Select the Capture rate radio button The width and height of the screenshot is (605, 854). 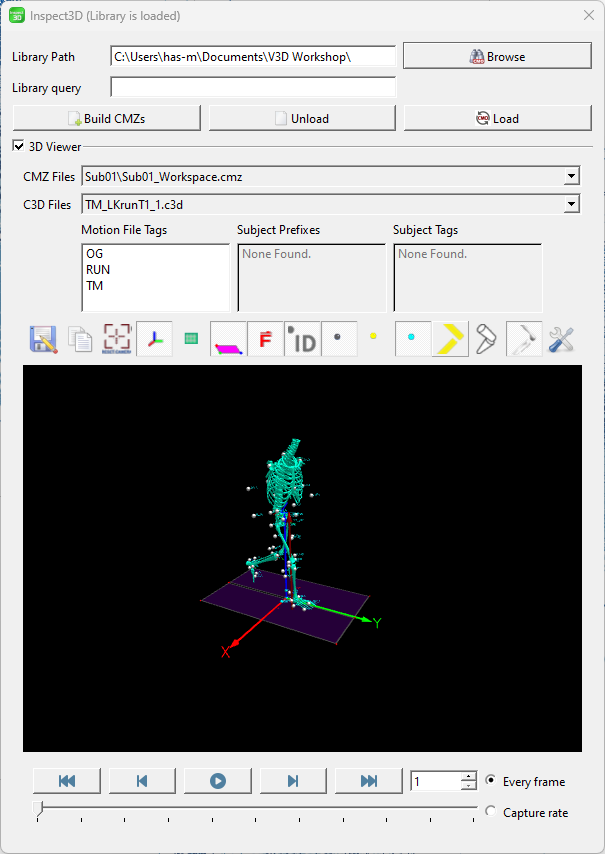coord(491,812)
